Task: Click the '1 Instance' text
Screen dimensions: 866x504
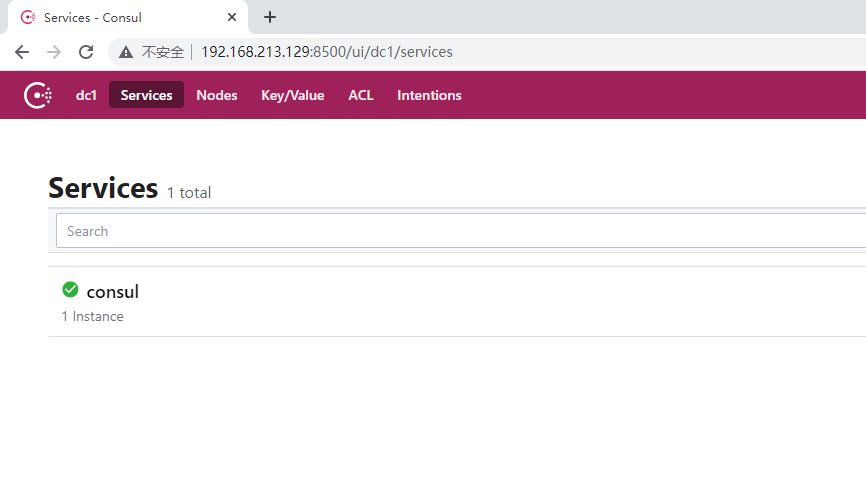Action: click(x=92, y=316)
